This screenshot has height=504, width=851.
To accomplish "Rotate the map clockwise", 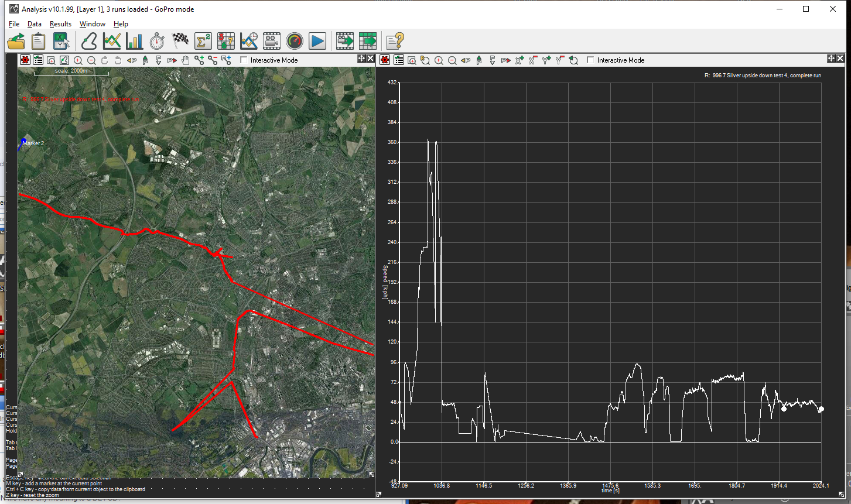I will tap(105, 60).
